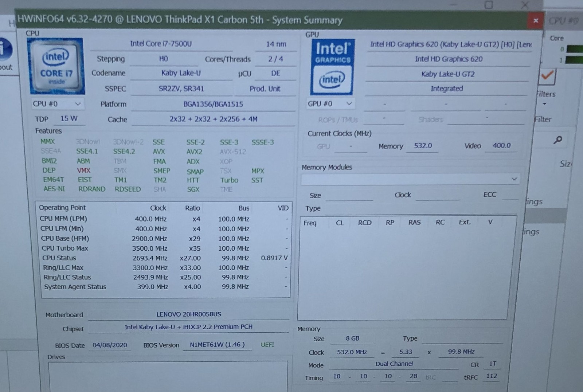
Task: Click the Freq column header in memory table
Action: [x=310, y=223]
